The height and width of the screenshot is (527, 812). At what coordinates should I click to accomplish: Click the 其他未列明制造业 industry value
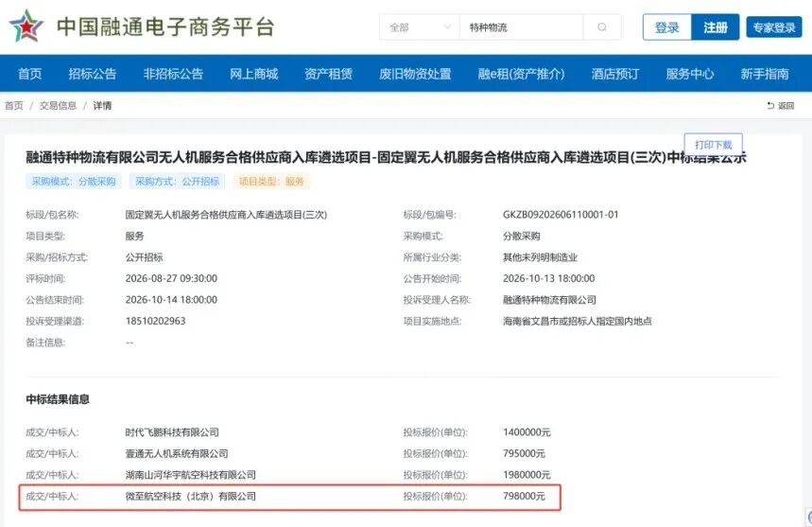click(x=540, y=257)
